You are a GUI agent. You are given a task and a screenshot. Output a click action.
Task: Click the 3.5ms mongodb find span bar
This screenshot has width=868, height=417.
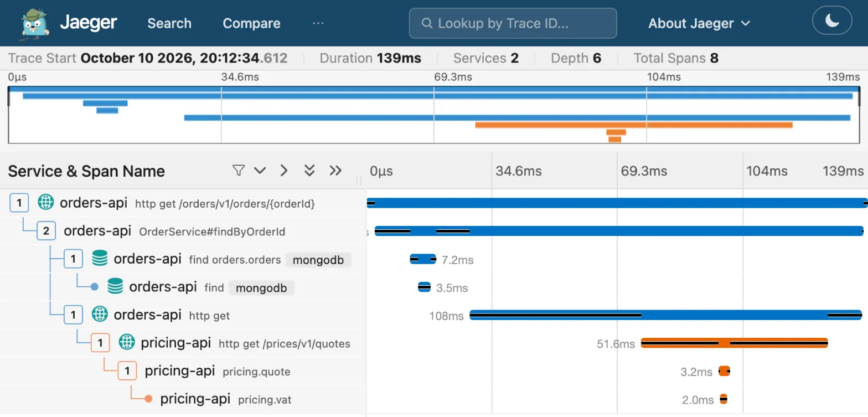tap(424, 287)
